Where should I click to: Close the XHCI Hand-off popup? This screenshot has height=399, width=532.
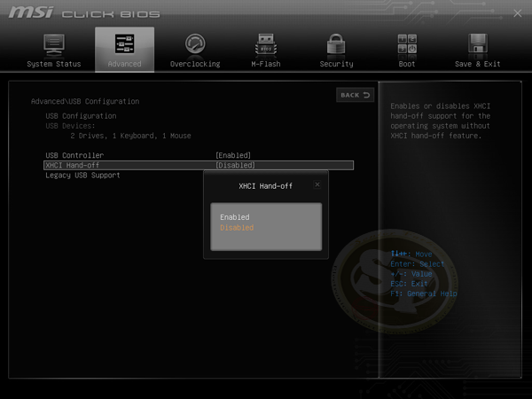pos(317,184)
